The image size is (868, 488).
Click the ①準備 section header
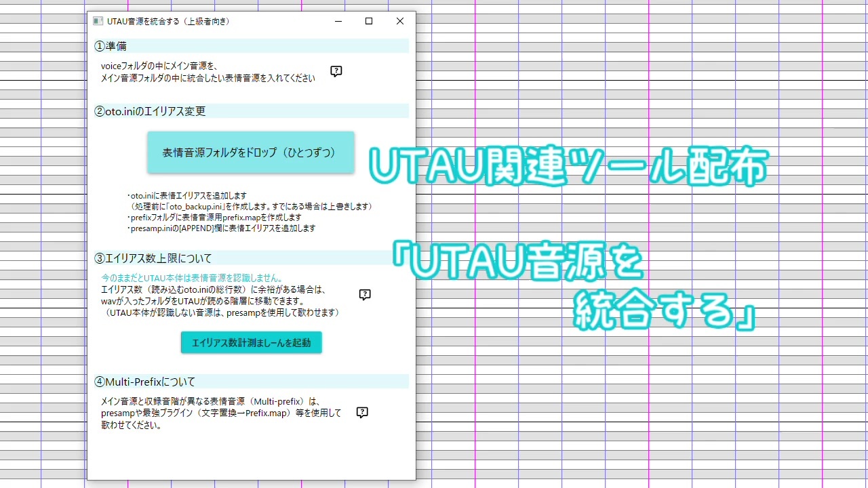[x=251, y=46]
